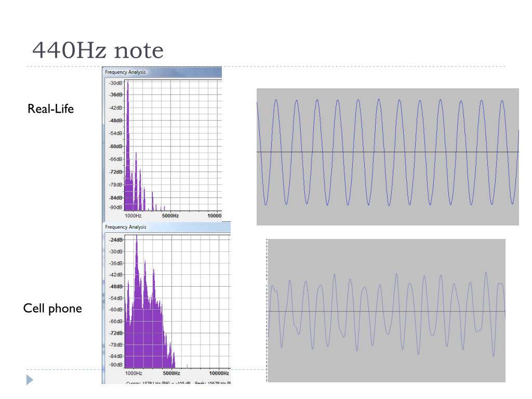
Task: Click '10000Hz' on the Cell phone chart
Action: [219, 373]
